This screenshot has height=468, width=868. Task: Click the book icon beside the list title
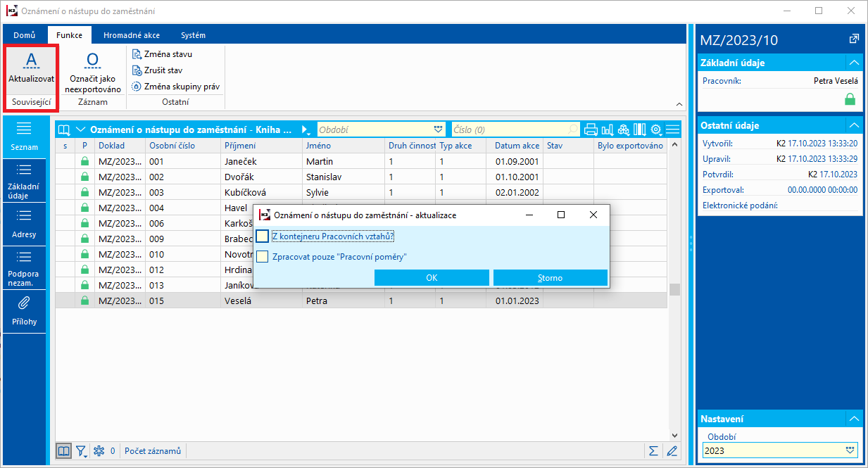(65, 129)
